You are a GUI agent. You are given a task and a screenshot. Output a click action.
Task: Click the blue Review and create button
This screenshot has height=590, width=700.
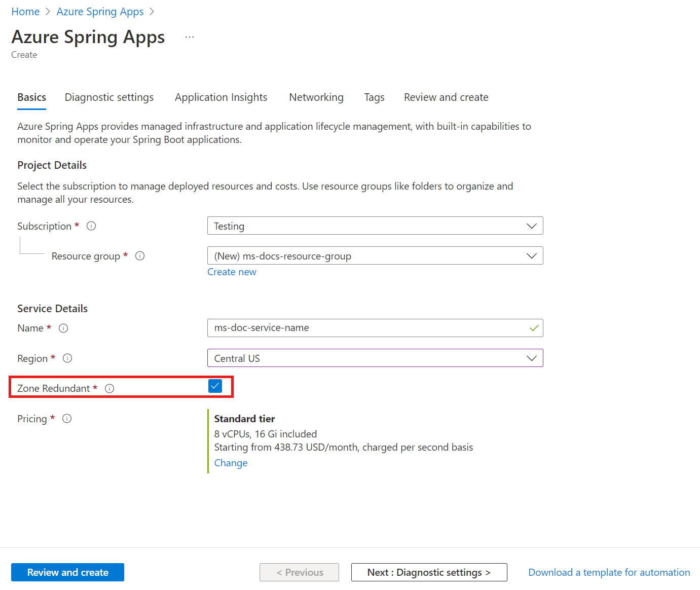[67, 572]
